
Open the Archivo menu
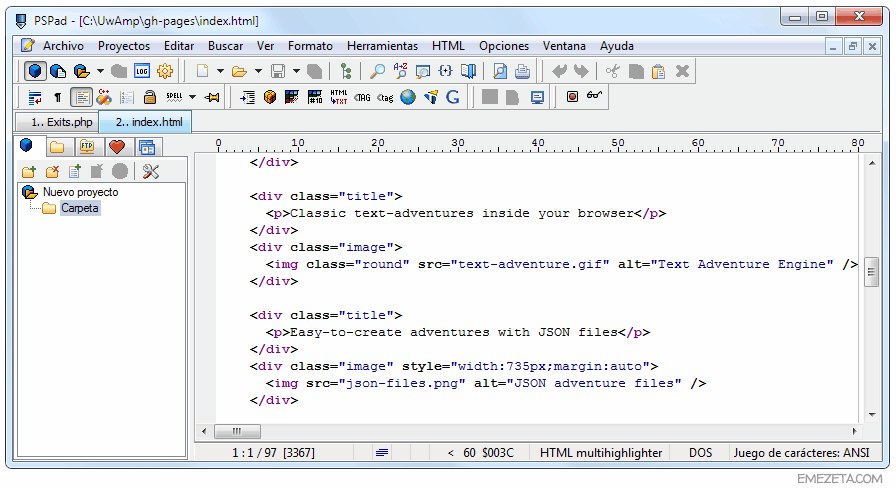[x=63, y=46]
